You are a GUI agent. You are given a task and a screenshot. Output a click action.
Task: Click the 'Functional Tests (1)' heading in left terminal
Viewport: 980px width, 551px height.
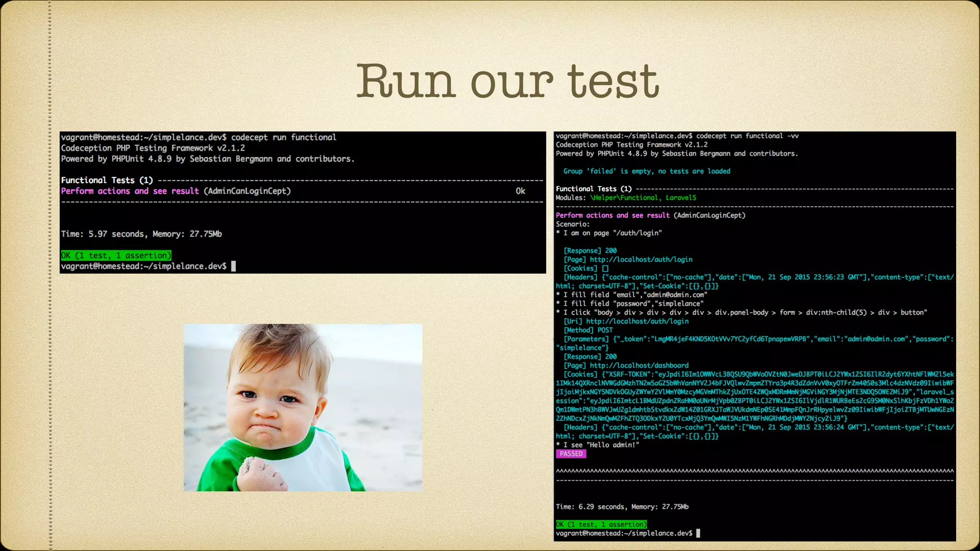(x=107, y=180)
